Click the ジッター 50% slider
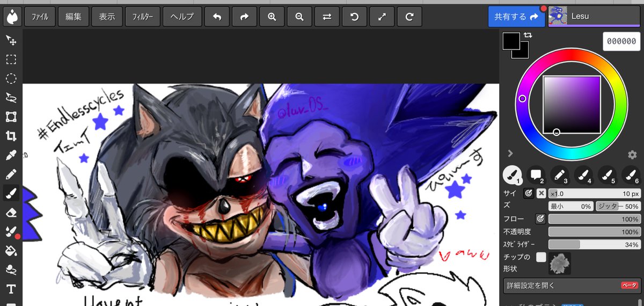The height and width of the screenshot is (306, 644). click(x=618, y=206)
